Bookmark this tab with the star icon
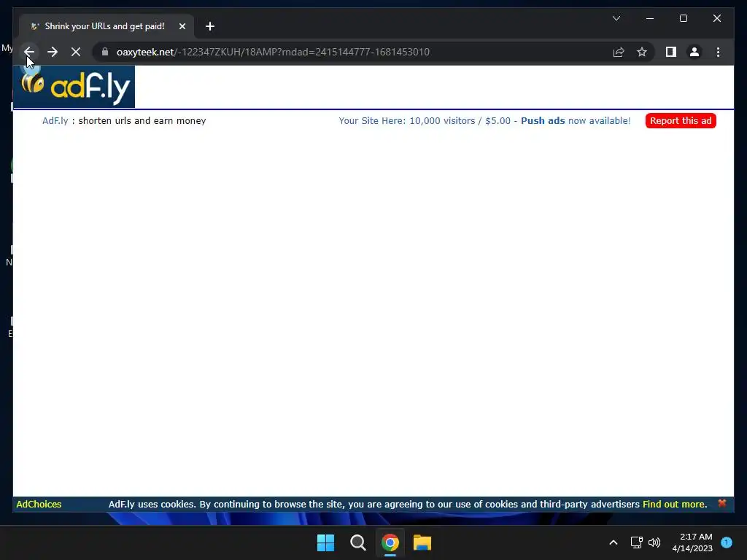The height and width of the screenshot is (560, 747). pos(642,52)
